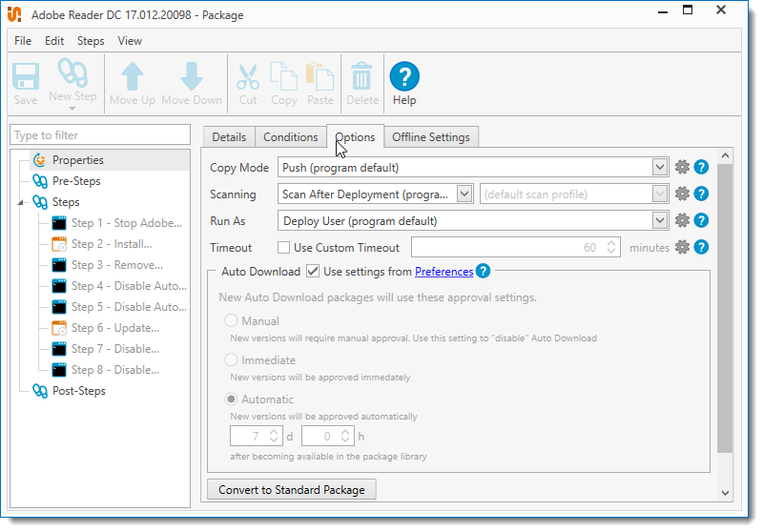Viewport: 763px width, 532px height.
Task: Click the Type to filter field
Action: click(x=100, y=135)
